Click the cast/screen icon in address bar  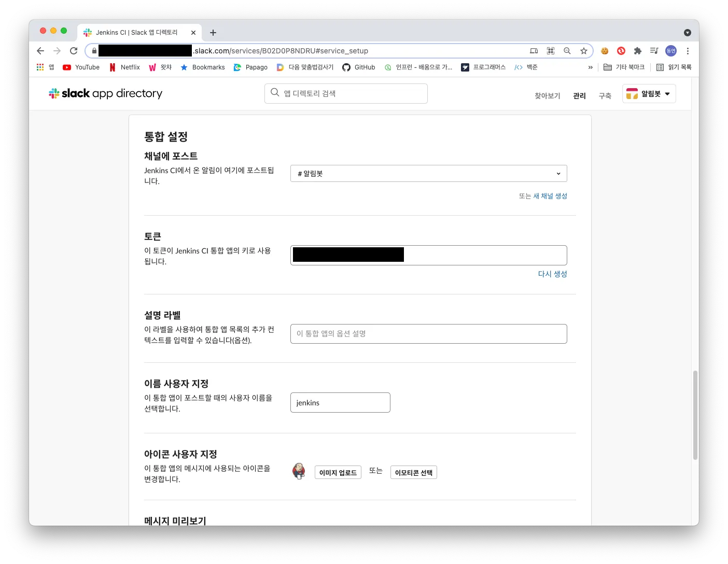534,51
